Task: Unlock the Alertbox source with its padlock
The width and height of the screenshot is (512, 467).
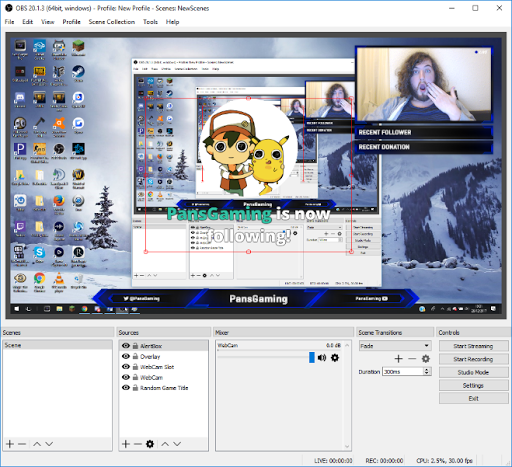Action: (135, 346)
